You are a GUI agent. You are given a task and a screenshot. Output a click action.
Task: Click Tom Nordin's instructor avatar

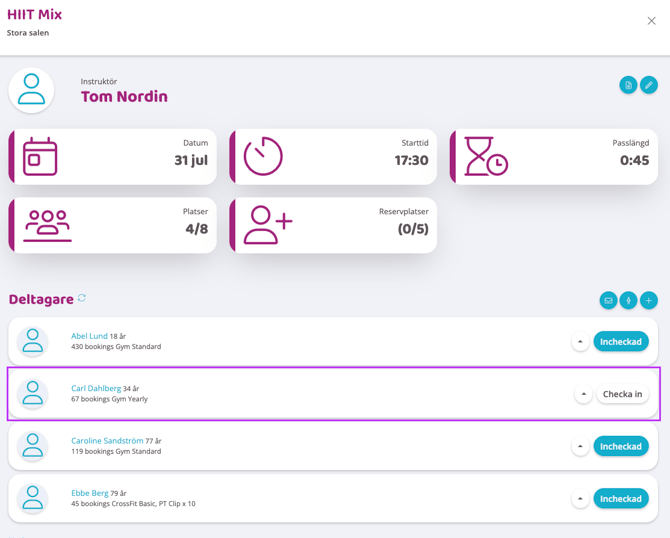click(x=32, y=91)
